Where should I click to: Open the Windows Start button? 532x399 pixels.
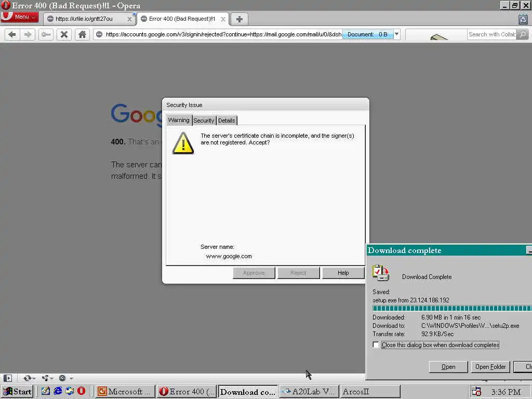[17, 392]
